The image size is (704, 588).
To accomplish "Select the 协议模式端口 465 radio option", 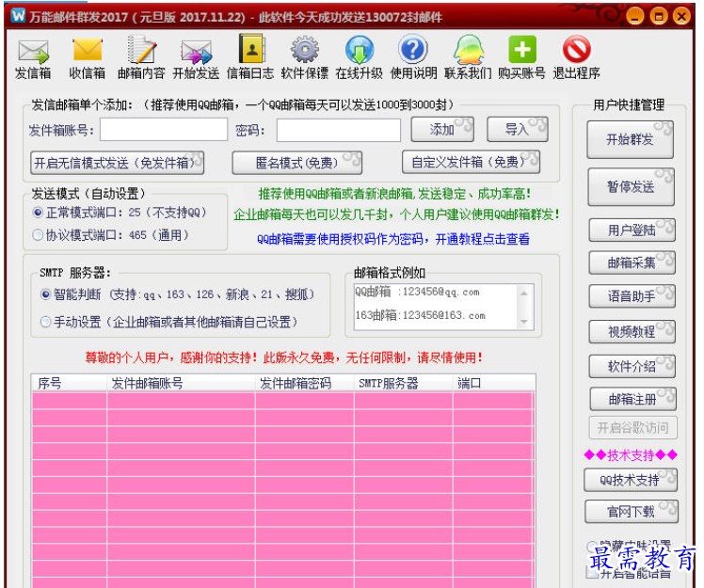I will coord(38,235).
